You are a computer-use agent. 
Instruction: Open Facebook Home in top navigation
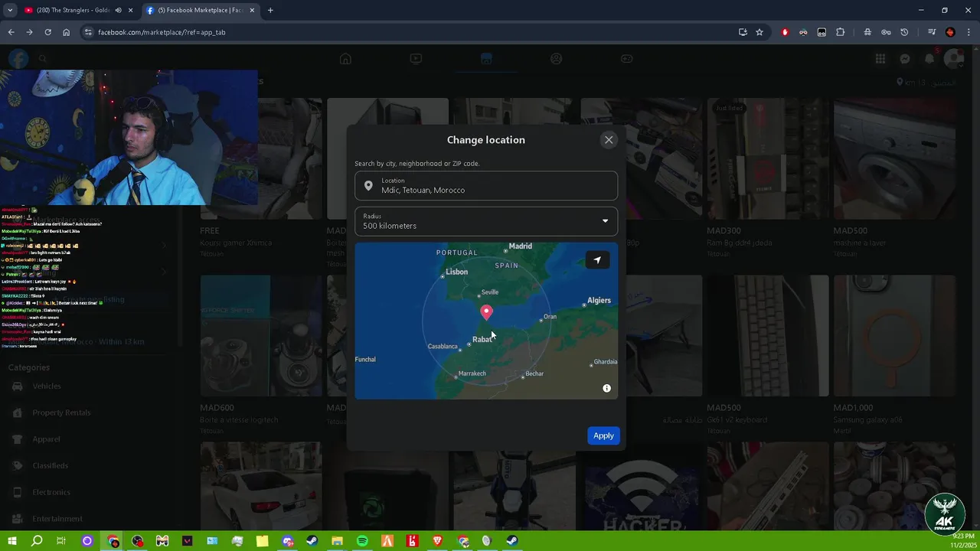coord(345,59)
